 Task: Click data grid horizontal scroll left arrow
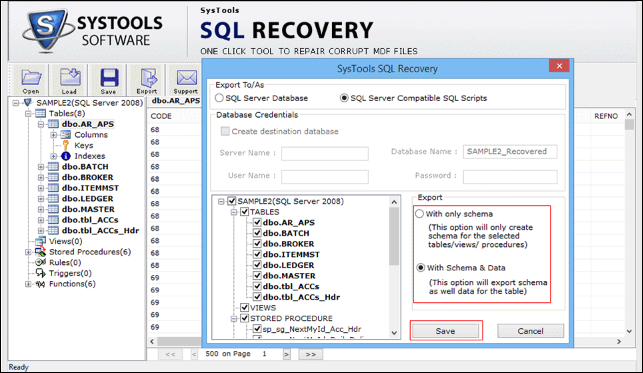(x=152, y=341)
